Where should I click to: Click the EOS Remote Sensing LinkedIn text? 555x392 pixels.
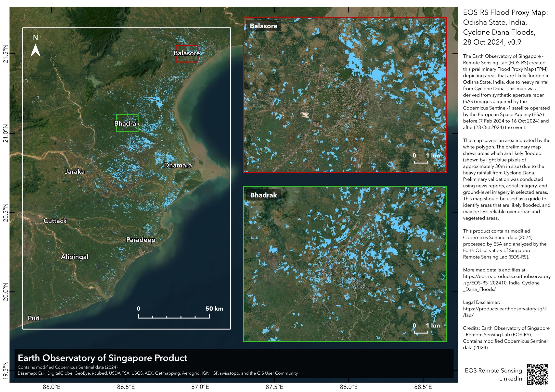pyautogui.click(x=493, y=374)
